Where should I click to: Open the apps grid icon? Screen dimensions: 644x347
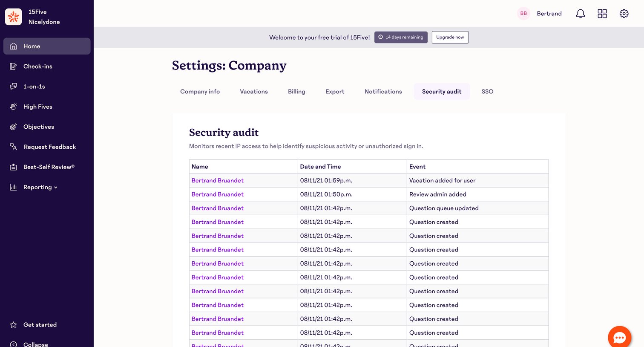[602, 14]
